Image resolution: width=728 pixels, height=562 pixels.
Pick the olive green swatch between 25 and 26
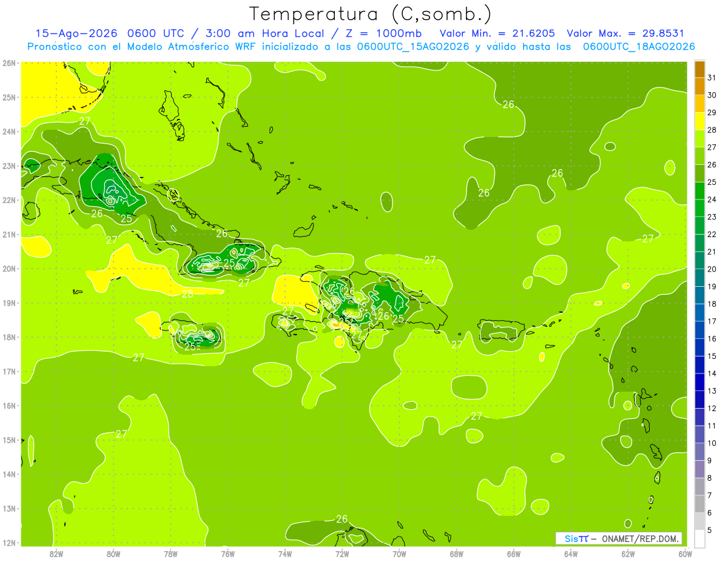[x=699, y=173]
